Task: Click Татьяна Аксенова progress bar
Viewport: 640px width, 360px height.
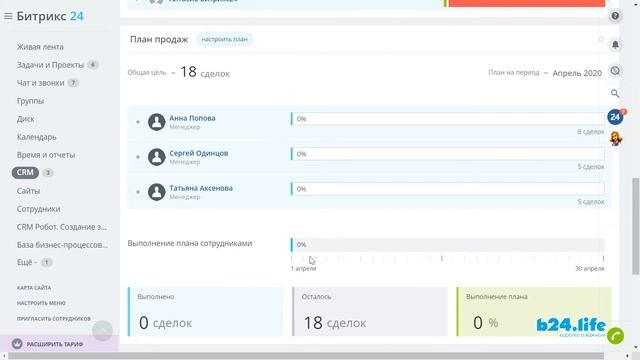Action: point(448,189)
